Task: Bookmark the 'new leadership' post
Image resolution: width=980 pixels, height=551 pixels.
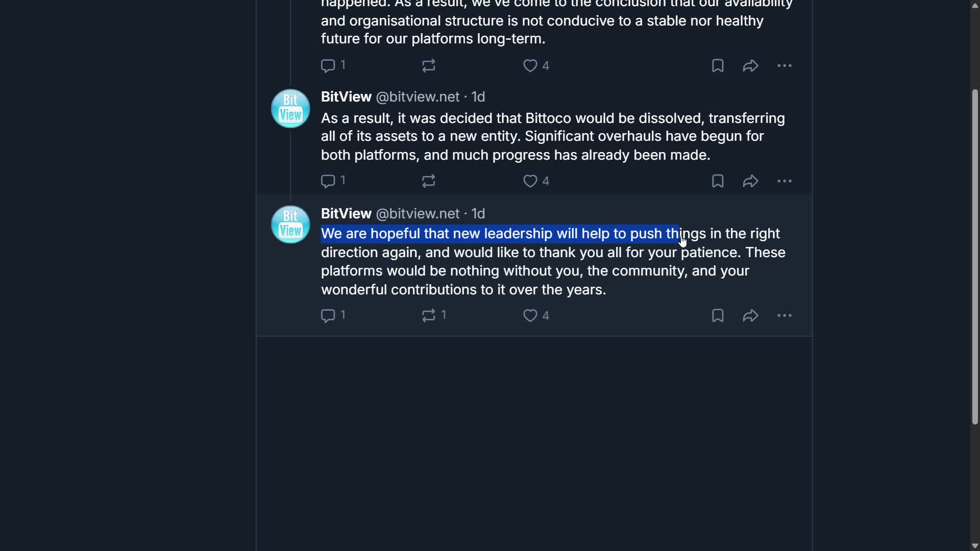Action: (718, 315)
